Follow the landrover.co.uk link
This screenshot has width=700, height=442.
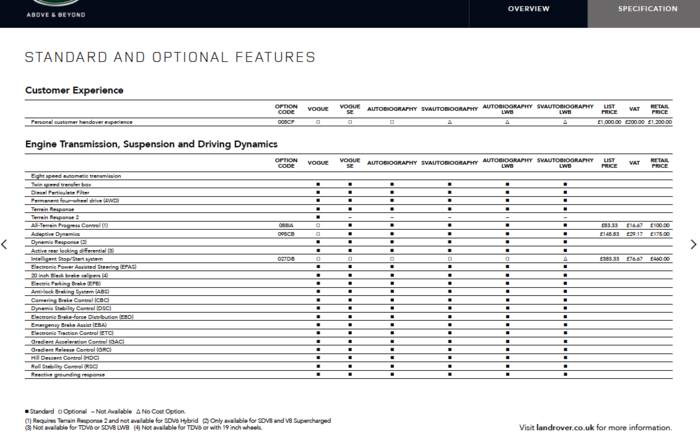(565, 427)
